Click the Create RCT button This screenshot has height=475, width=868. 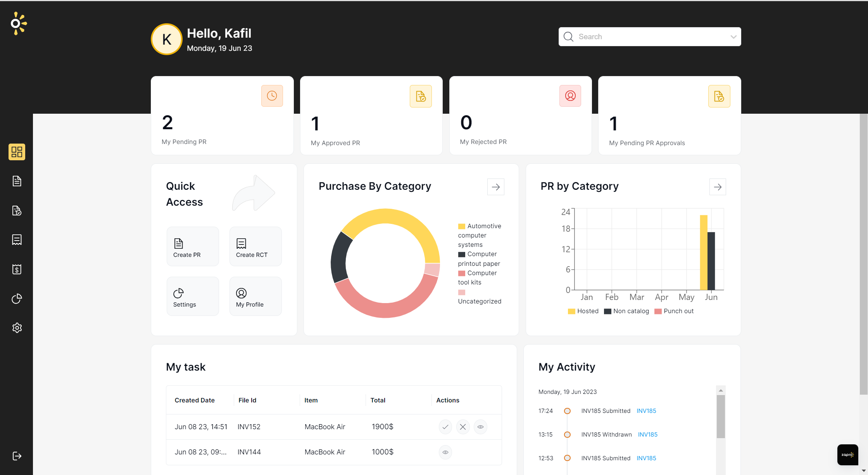click(255, 246)
